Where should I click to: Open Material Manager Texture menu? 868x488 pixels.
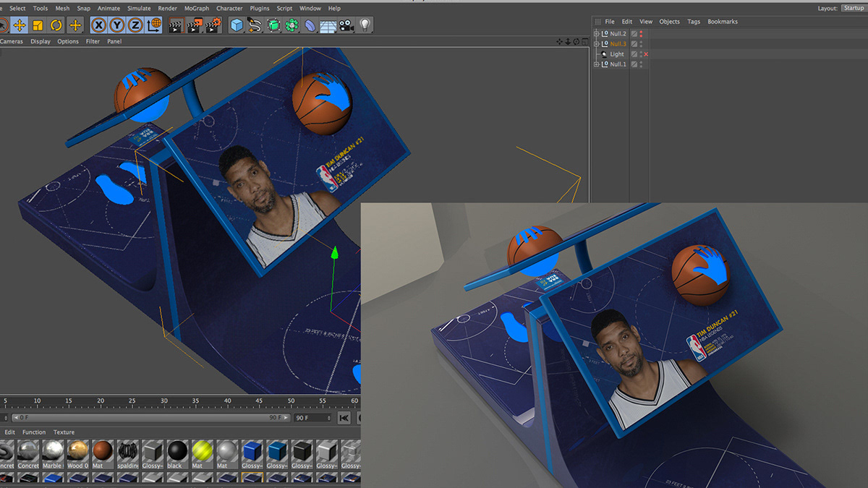64,432
